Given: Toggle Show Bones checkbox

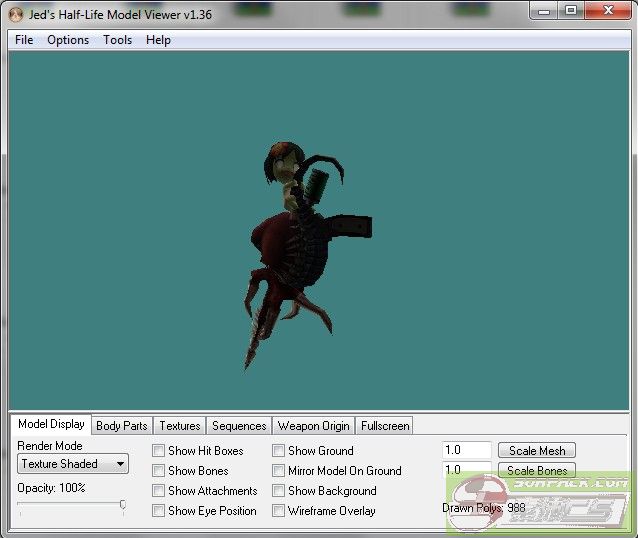Looking at the screenshot, I should (159, 471).
